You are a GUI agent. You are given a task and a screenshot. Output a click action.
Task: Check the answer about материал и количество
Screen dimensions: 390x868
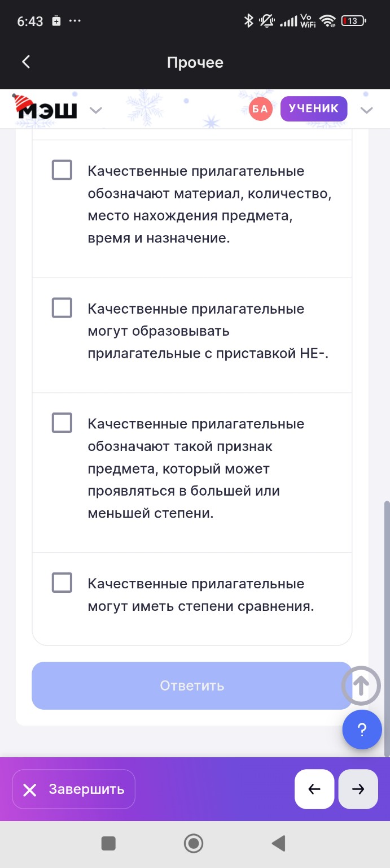[x=62, y=170]
